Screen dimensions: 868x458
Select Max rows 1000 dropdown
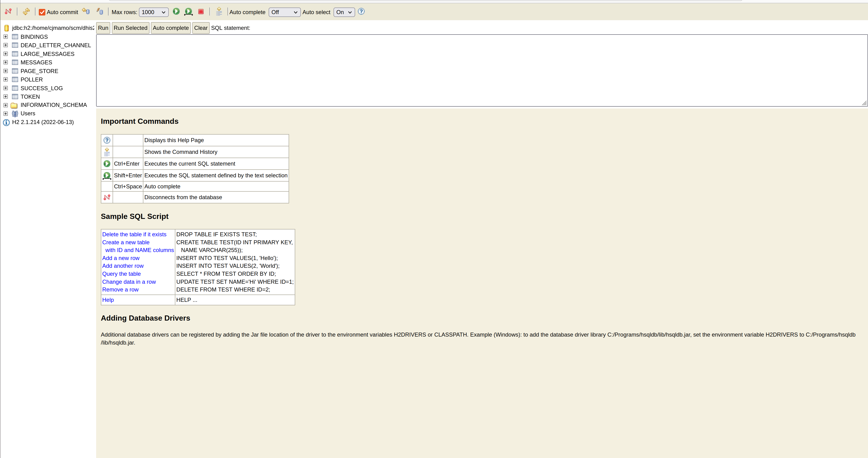(x=152, y=12)
